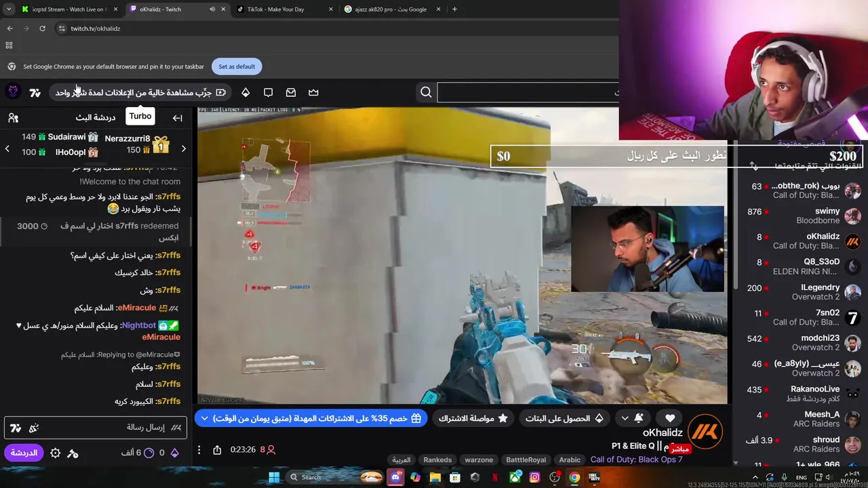This screenshot has width=868, height=488.
Task: Click the Arabic tag
Action: point(570,460)
